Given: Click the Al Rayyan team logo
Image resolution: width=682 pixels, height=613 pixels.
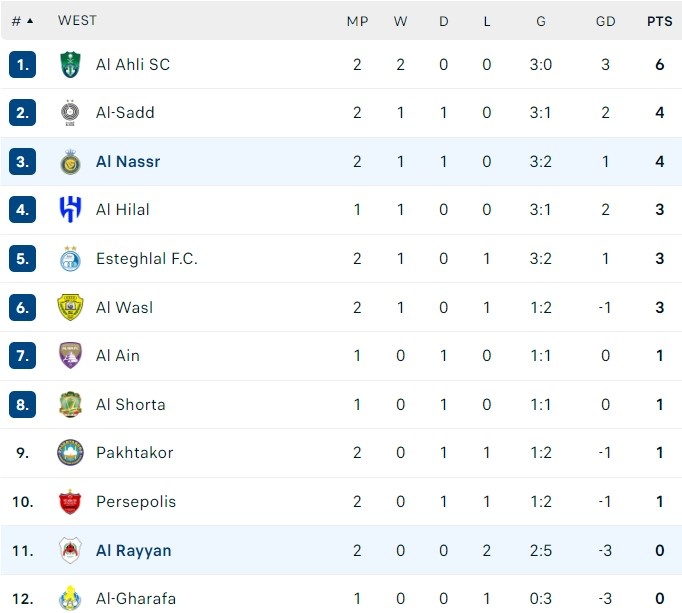Looking at the screenshot, I should click(70, 550).
